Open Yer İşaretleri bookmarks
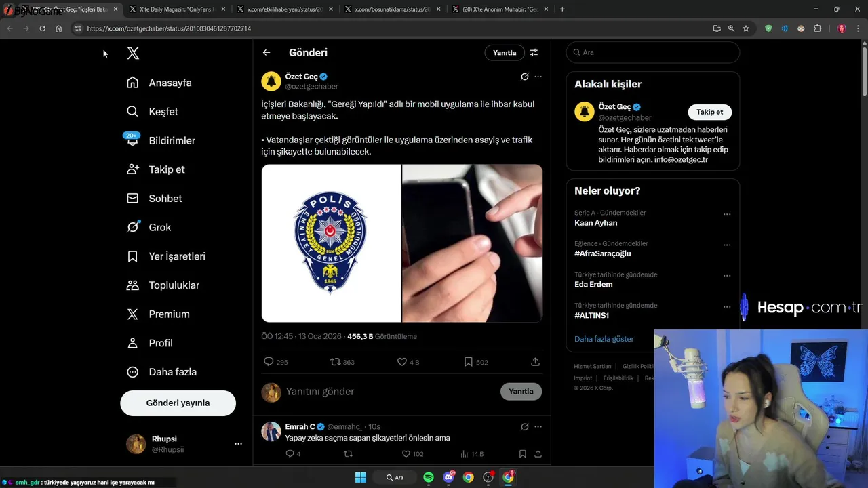 coord(166,256)
